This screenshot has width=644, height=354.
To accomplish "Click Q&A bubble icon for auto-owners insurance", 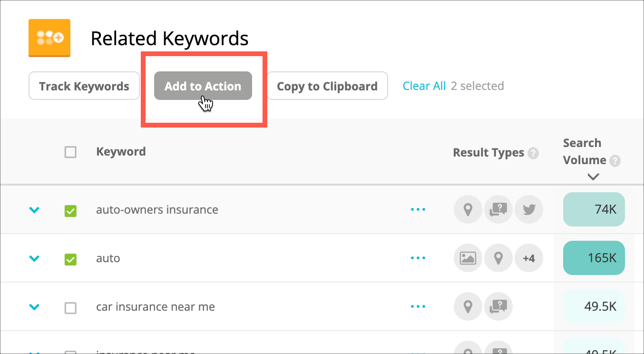I will (x=498, y=209).
